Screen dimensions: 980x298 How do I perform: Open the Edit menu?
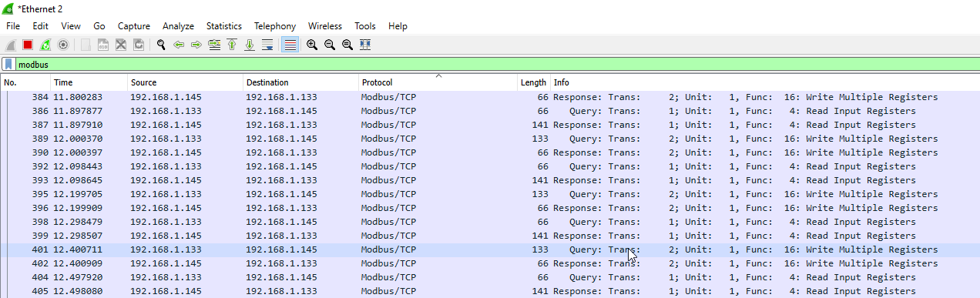click(41, 26)
